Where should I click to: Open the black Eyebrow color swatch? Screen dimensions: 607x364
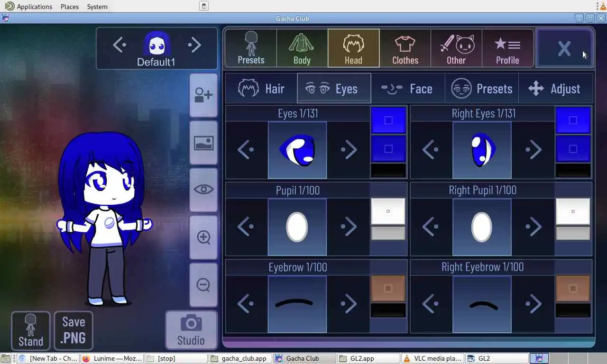tap(388, 310)
